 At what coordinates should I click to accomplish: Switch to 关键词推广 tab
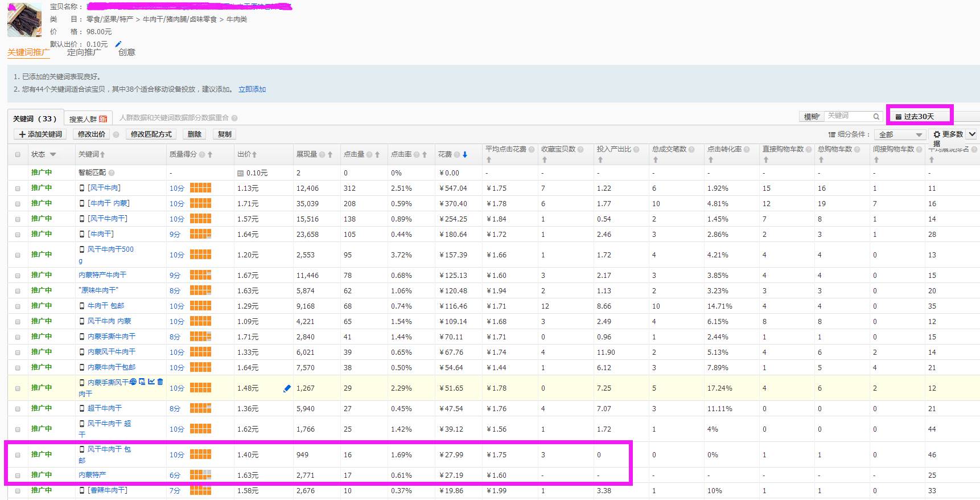click(28, 52)
